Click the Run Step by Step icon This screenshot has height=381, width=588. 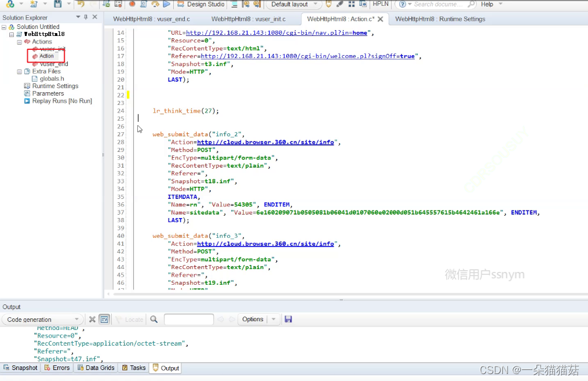155,3
